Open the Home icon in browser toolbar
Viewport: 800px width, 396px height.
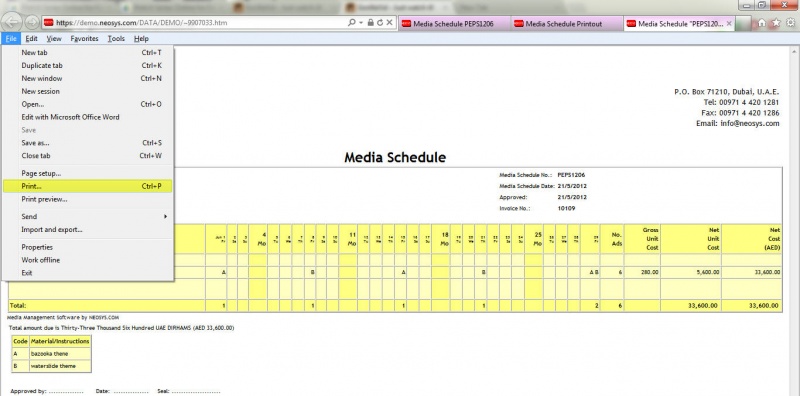(x=762, y=23)
